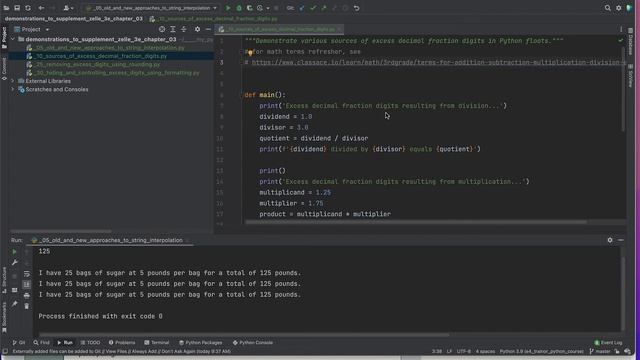This screenshot has height=360, width=640.
Task: Collapse the demonstrations_to_supplement_zelle_3e_chapter_03 folder
Action: pos(13,39)
